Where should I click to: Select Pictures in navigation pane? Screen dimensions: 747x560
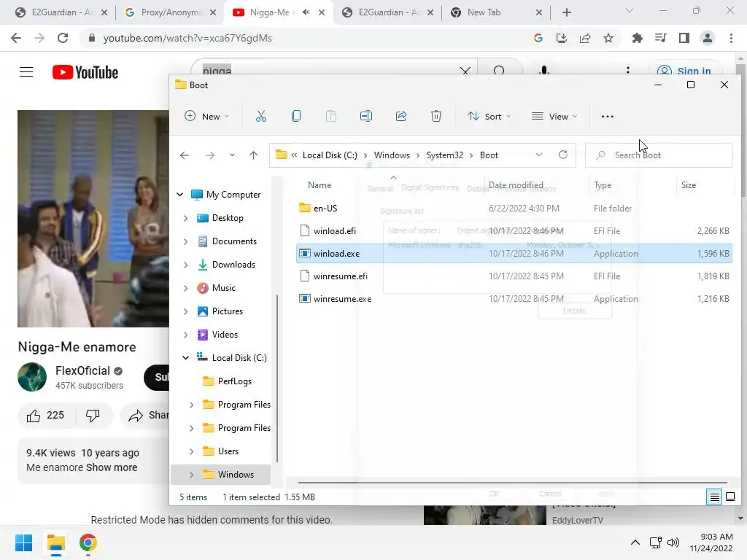coord(228,311)
